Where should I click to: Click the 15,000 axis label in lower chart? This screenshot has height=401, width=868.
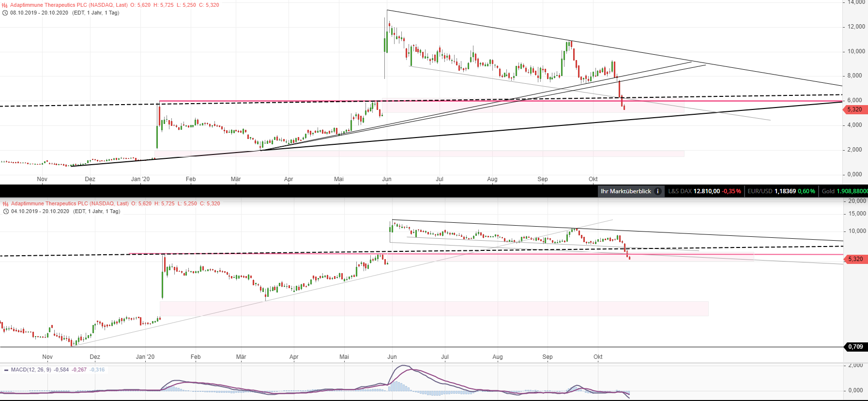click(x=857, y=214)
